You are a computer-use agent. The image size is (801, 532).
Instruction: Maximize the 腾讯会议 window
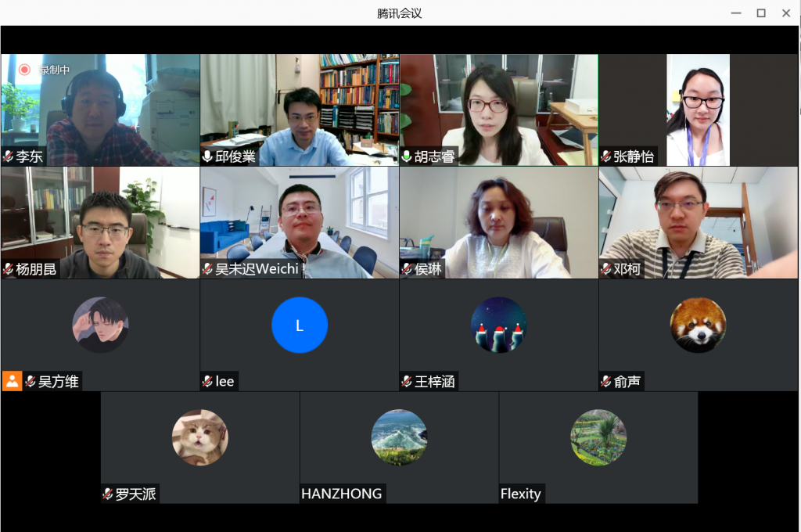tap(760, 13)
